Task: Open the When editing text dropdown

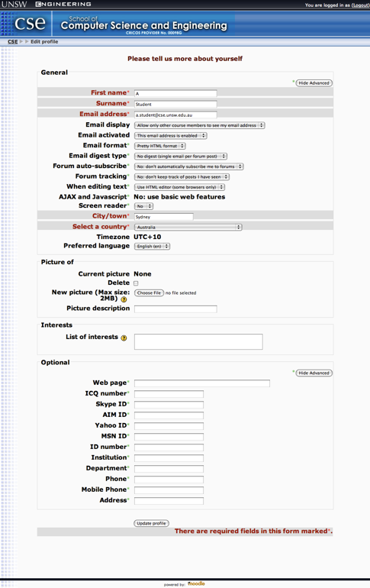Action: [x=180, y=187]
